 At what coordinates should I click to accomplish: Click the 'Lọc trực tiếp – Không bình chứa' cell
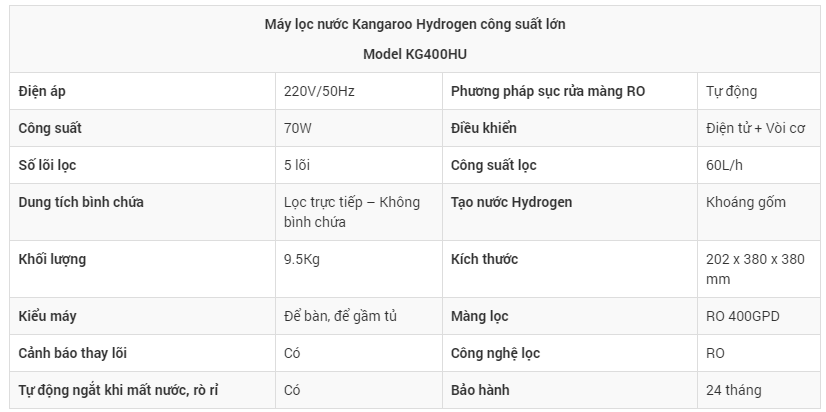point(351,212)
